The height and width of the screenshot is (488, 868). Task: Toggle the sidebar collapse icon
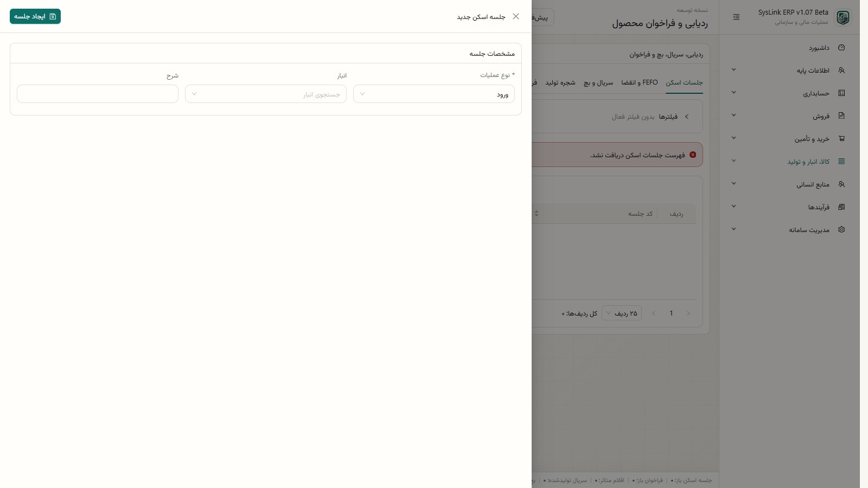736,17
